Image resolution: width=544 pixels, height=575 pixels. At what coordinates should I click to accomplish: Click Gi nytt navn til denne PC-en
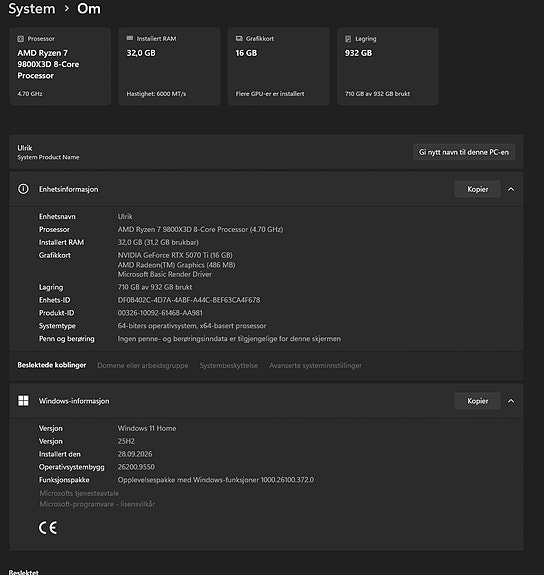[x=464, y=152]
